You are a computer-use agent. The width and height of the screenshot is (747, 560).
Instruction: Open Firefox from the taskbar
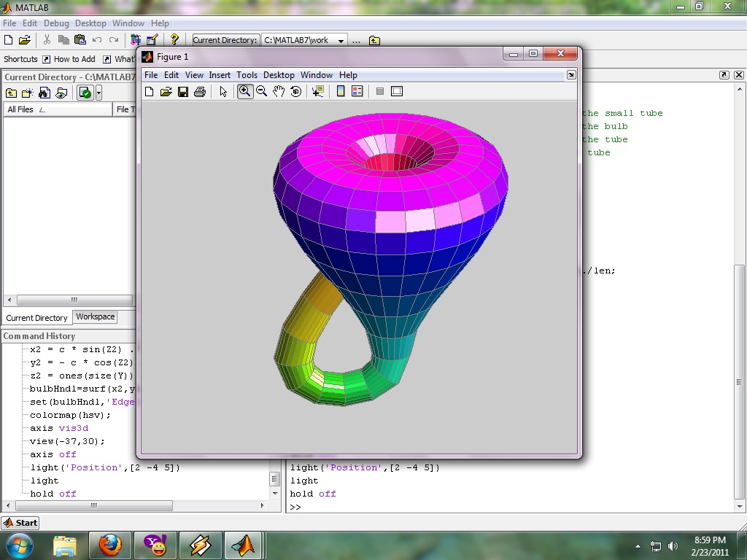click(110, 545)
